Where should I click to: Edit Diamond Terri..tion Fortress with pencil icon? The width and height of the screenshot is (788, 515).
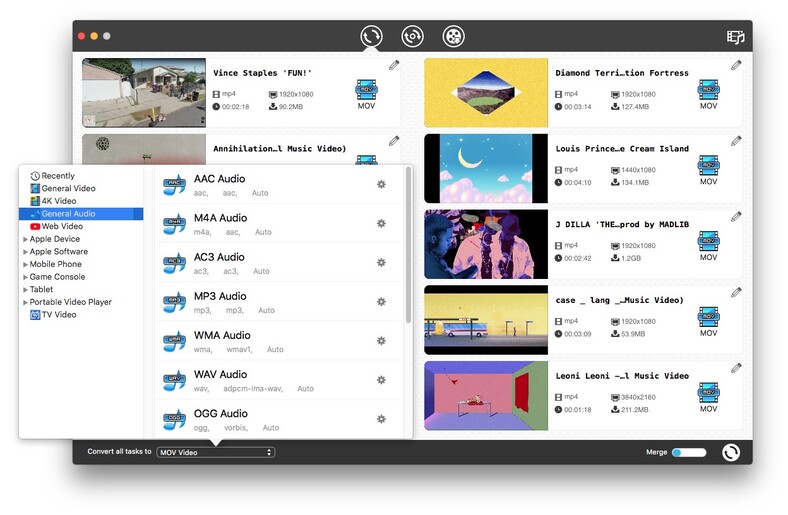pos(736,65)
